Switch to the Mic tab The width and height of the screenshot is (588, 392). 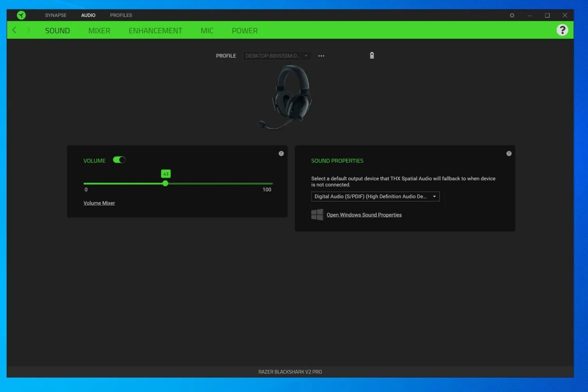click(x=207, y=31)
